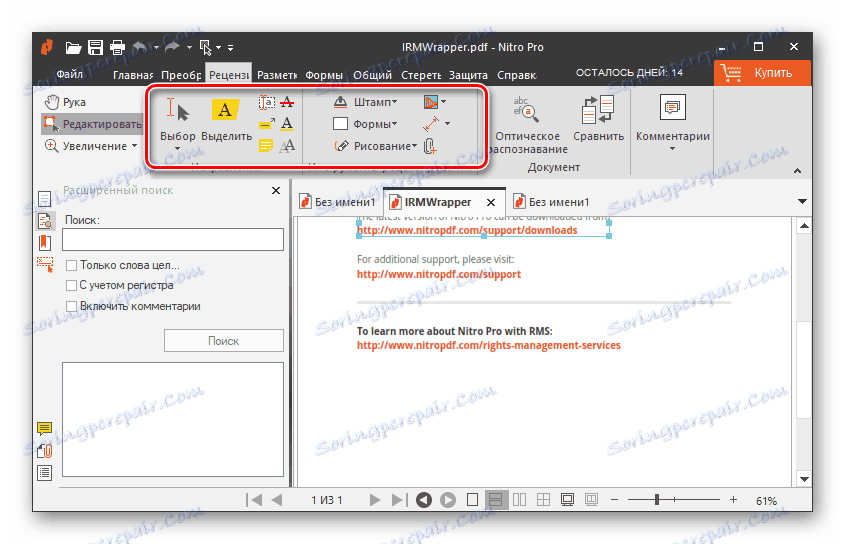
Task: Choose the Выбор selection tool
Action: pos(177,125)
